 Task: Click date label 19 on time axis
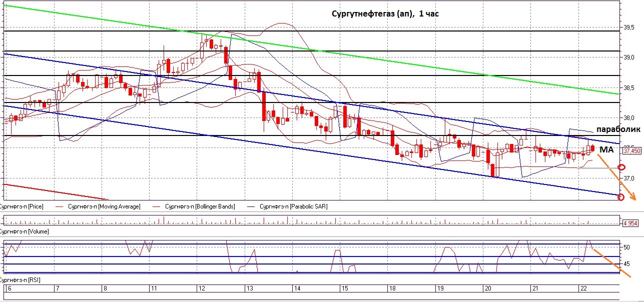pyautogui.click(x=440, y=288)
